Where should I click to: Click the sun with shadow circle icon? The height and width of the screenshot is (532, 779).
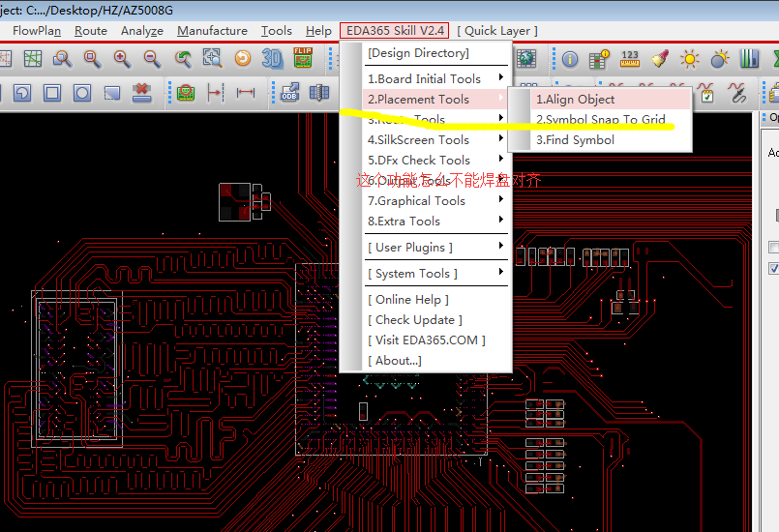coord(719,59)
